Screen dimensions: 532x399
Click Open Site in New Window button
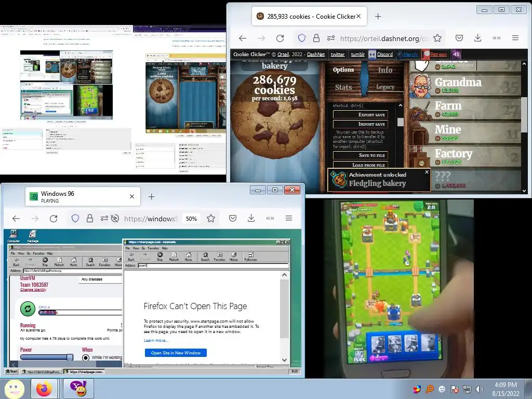click(x=176, y=353)
